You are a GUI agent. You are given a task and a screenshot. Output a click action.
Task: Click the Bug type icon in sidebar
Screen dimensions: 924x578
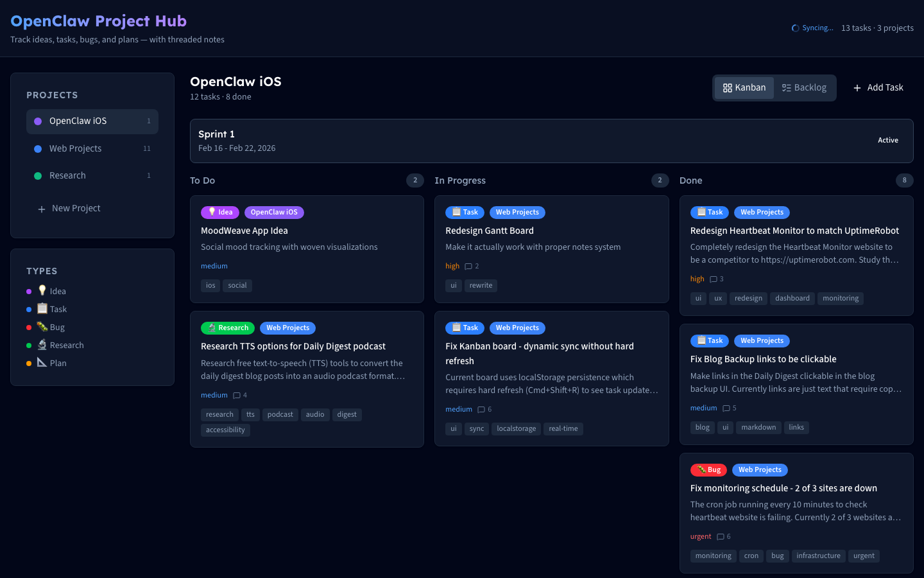click(x=42, y=326)
